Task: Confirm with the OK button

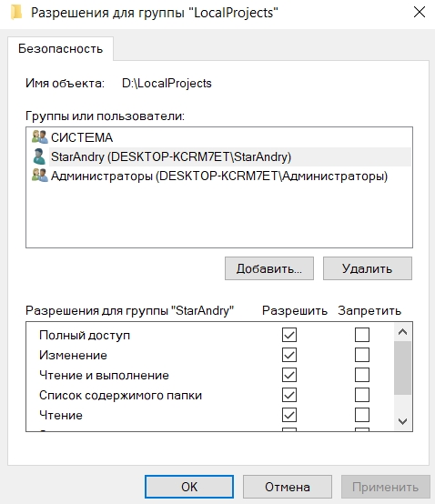Action: click(x=189, y=487)
